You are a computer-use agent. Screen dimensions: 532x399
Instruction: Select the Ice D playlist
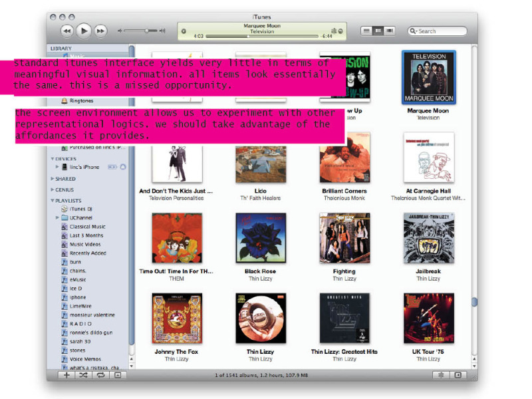coord(72,289)
